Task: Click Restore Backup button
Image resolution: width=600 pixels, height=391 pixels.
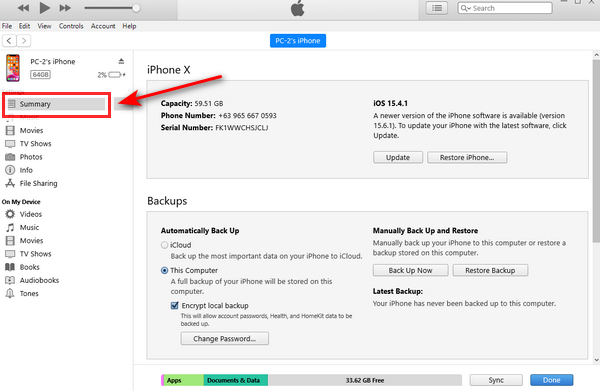Action: pyautogui.click(x=490, y=270)
